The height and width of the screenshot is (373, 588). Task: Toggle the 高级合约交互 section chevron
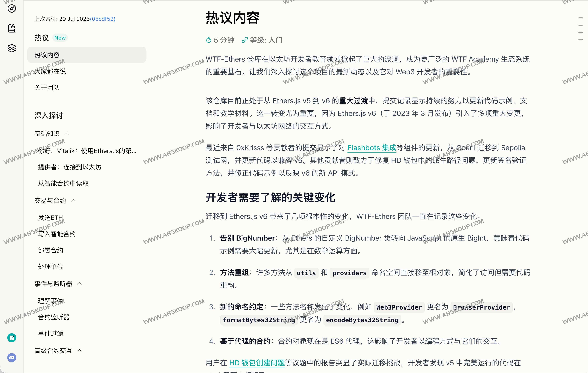80,351
